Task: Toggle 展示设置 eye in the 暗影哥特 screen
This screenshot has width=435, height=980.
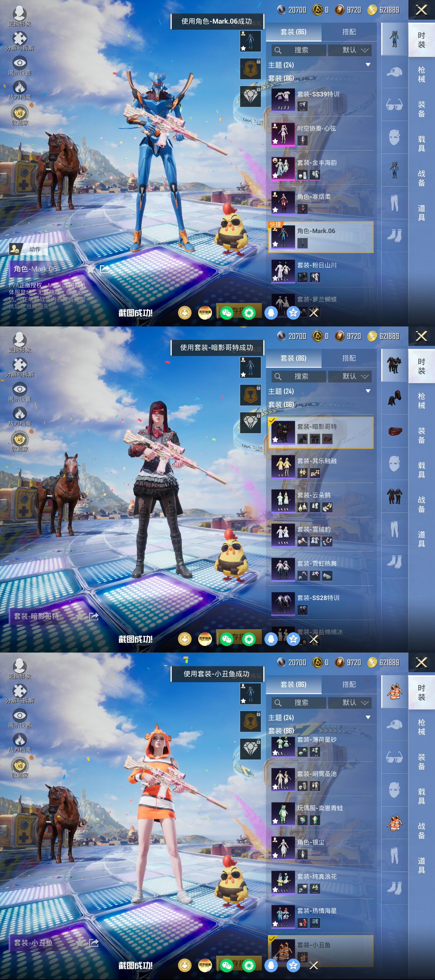Action: coord(20,389)
